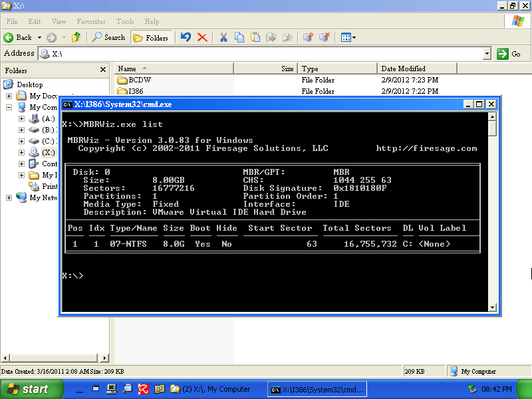Open the cmd.exe title bar system icon
The height and width of the screenshot is (399, 532).
coord(67,104)
